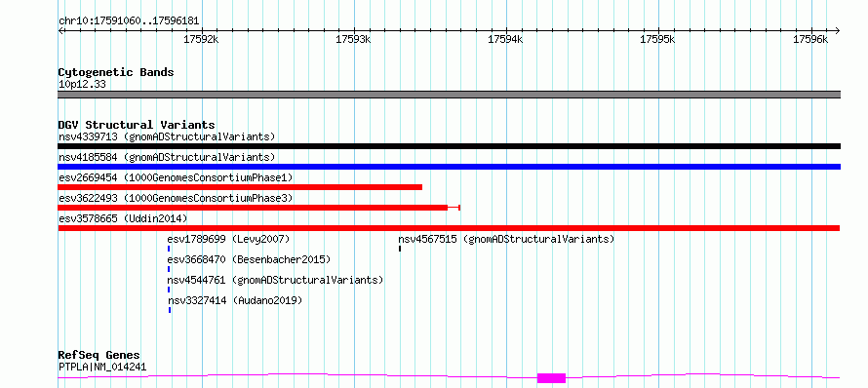
Task: Select the red esv3622493 variant bar
Action: [259, 208]
